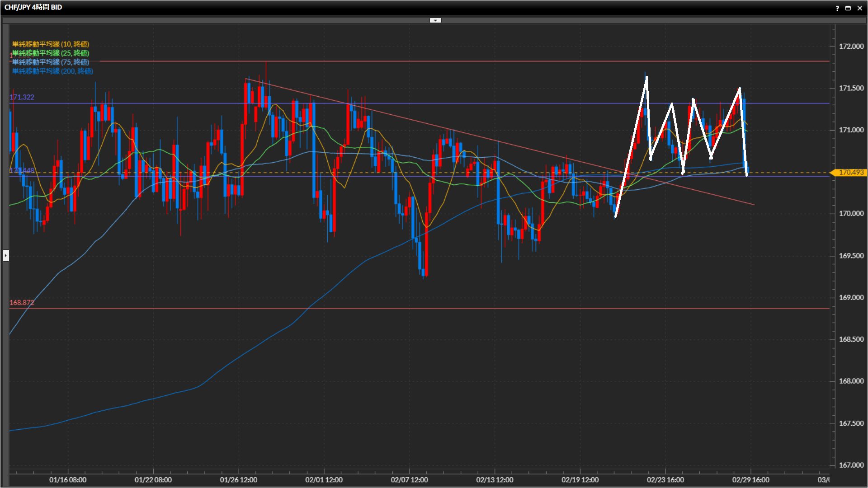This screenshot has width=868, height=488.
Task: Select the SMA (75, 終値) indicator label
Action: pos(50,62)
